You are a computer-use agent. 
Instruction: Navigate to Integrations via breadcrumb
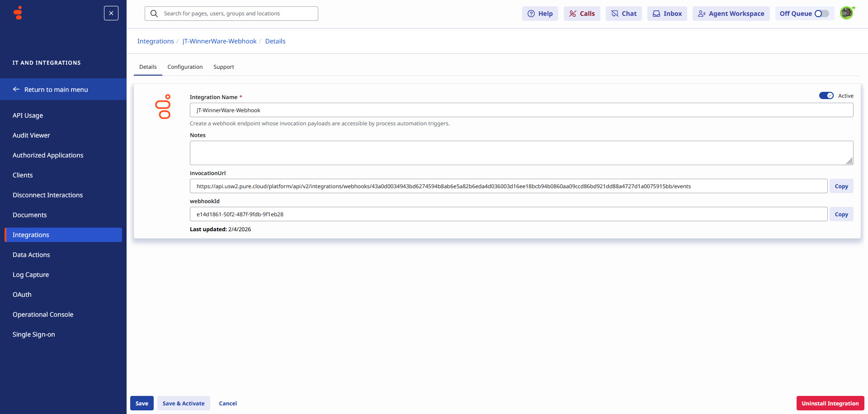tap(155, 41)
